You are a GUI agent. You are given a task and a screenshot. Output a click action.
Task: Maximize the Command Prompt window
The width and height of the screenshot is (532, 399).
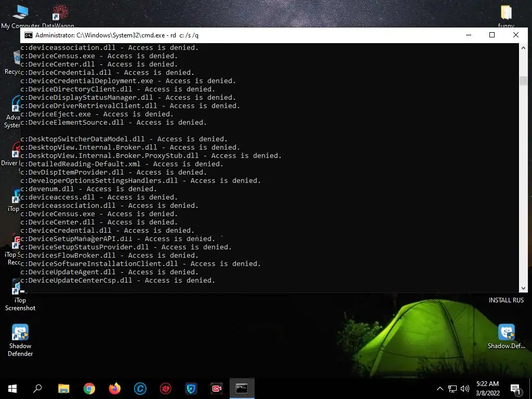click(x=492, y=35)
